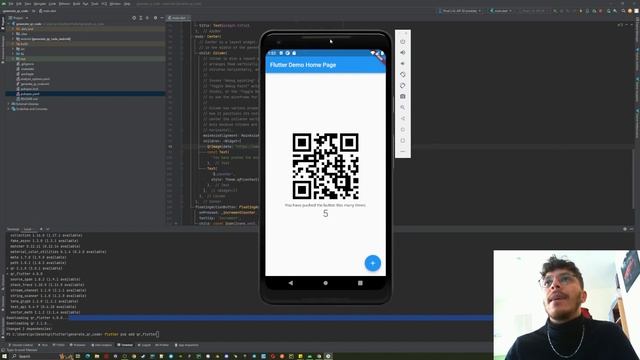Open the main.dart run configuration dropdown

(500, 11)
